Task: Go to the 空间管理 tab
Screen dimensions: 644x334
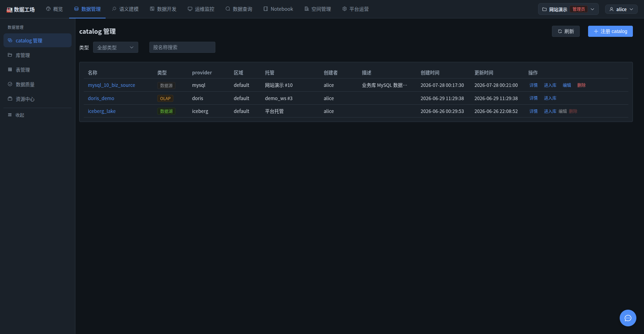Action: click(318, 9)
